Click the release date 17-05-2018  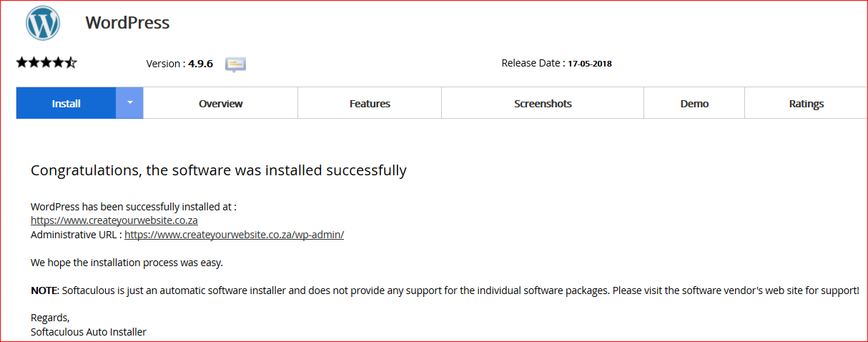(589, 64)
